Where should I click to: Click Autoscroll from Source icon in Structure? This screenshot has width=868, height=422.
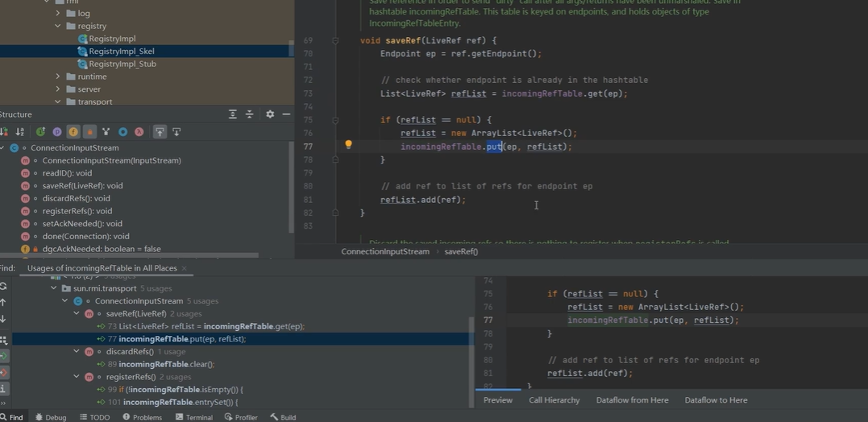click(177, 132)
